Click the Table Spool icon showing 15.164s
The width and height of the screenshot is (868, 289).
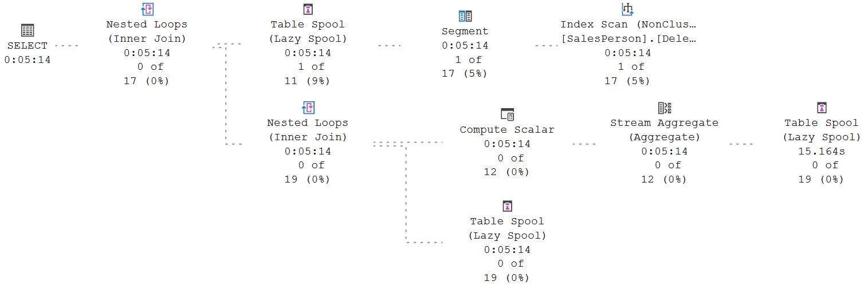[x=822, y=108]
